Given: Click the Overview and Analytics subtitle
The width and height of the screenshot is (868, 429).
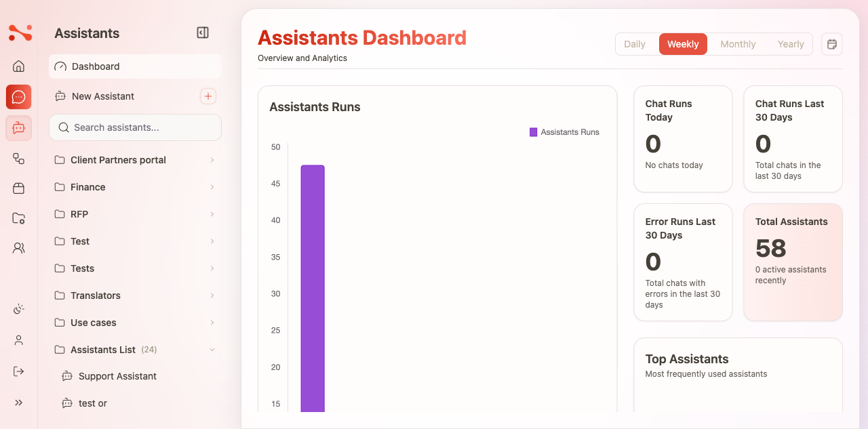Looking at the screenshot, I should (x=302, y=58).
